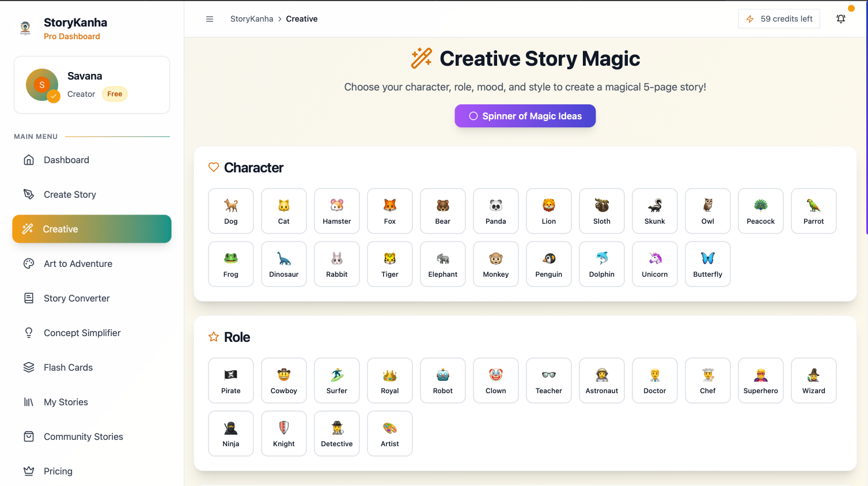Viewport: 868px width, 486px height.
Task: Choose the Astronaut role
Action: [x=601, y=380]
